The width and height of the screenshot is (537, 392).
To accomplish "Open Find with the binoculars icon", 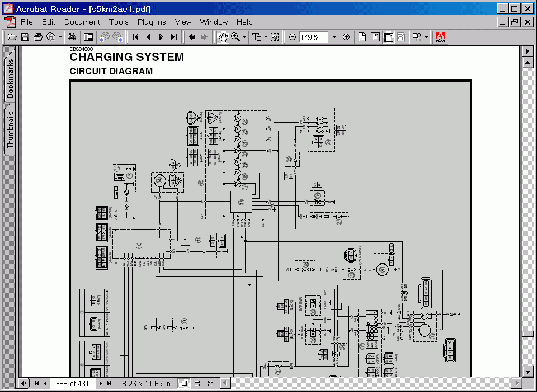I will point(72,37).
